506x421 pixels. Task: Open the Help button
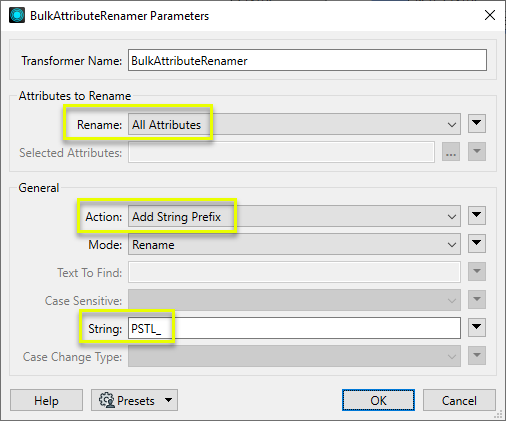point(46,400)
